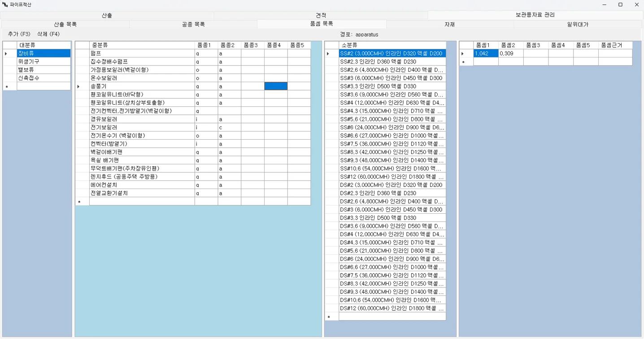Select DS#12 (60,000CMH) 인라인 D1800 row

392,308
